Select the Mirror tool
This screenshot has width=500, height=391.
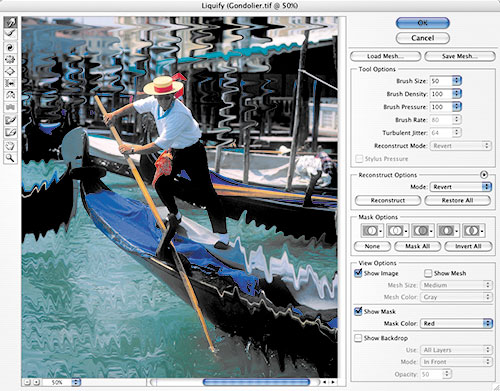(x=10, y=95)
